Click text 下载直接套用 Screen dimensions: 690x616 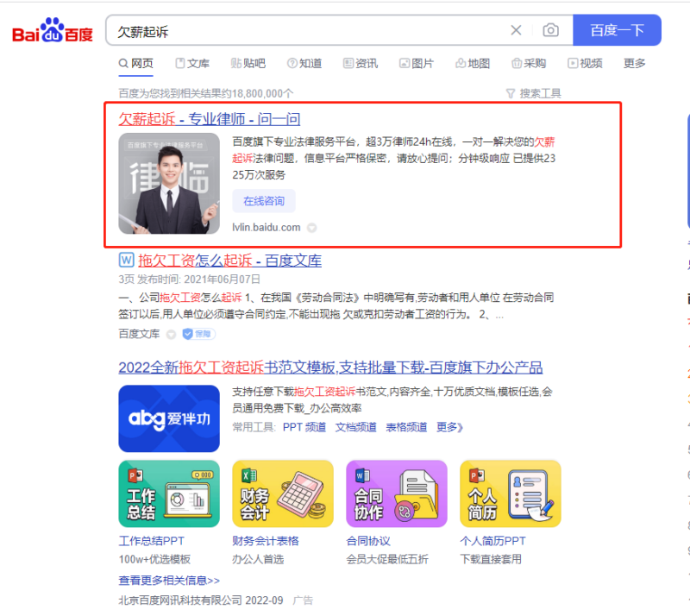491,560
